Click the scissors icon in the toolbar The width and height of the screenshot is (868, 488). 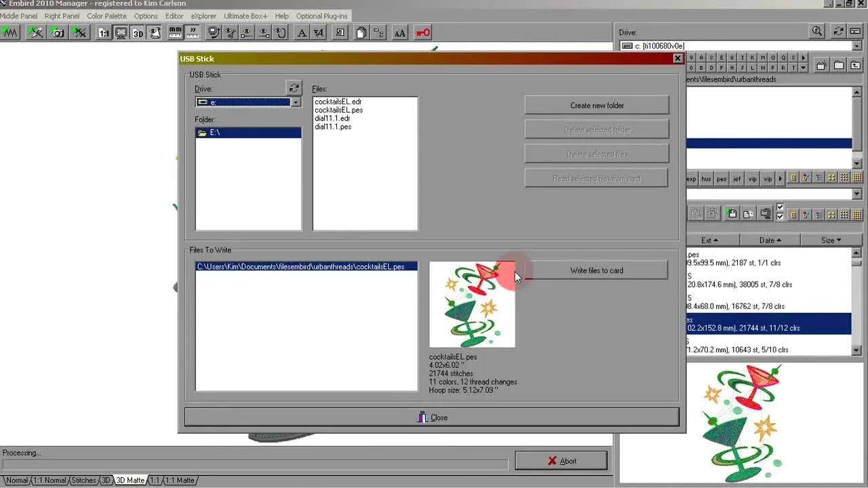(x=231, y=33)
